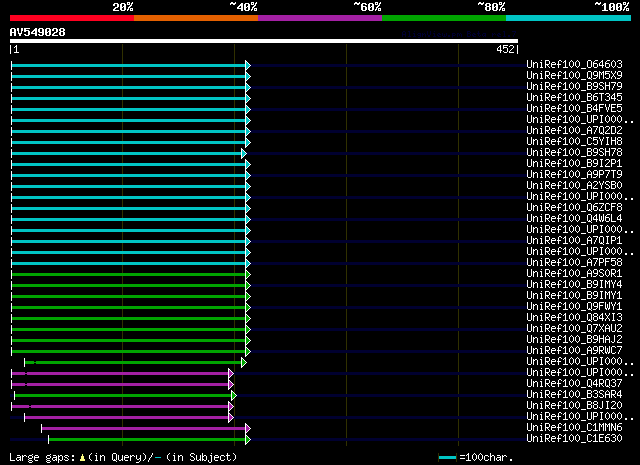Click the purple alignment bar of UniRef100_C1MMN6
Image resolution: width=640 pixels, height=465 pixels.
coord(144,429)
